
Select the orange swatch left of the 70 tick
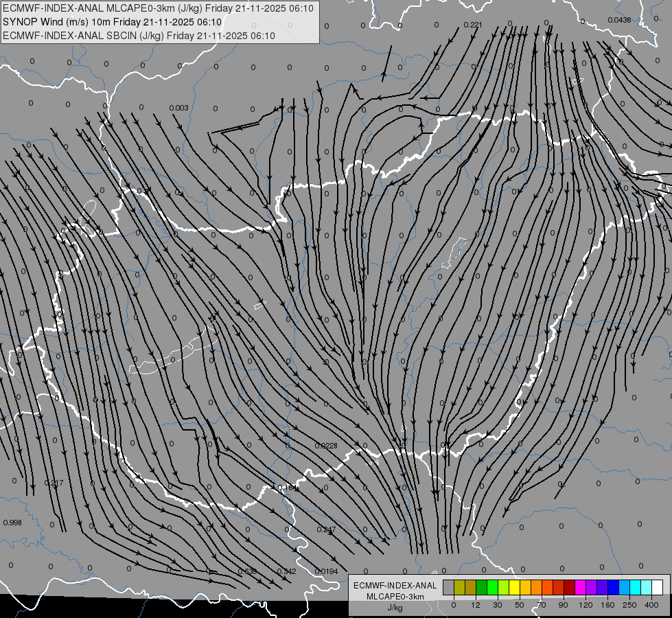tap(537, 587)
